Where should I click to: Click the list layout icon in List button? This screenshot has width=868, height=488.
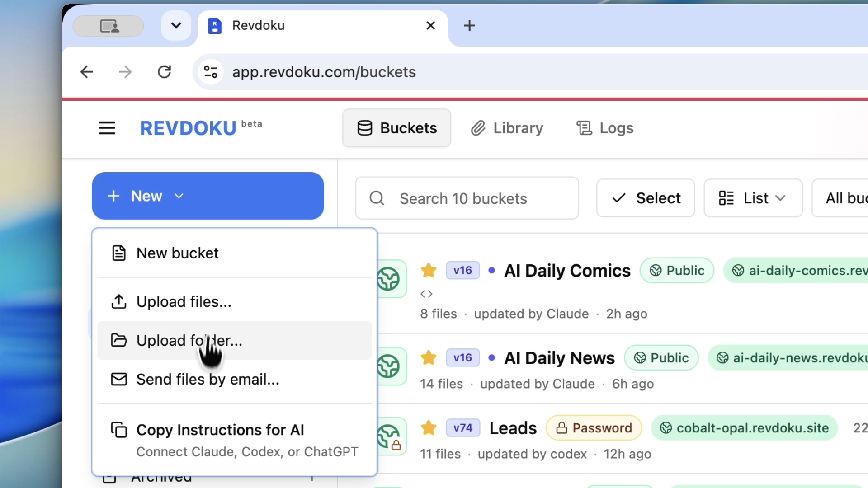pyautogui.click(x=726, y=198)
